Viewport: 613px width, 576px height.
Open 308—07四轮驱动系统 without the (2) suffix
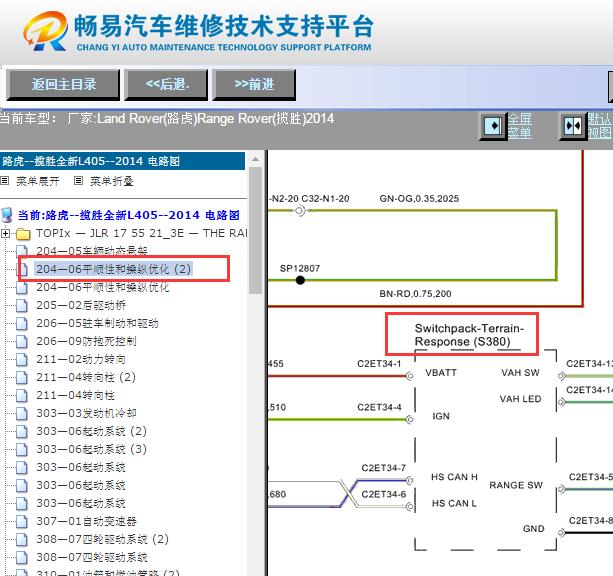(x=92, y=557)
